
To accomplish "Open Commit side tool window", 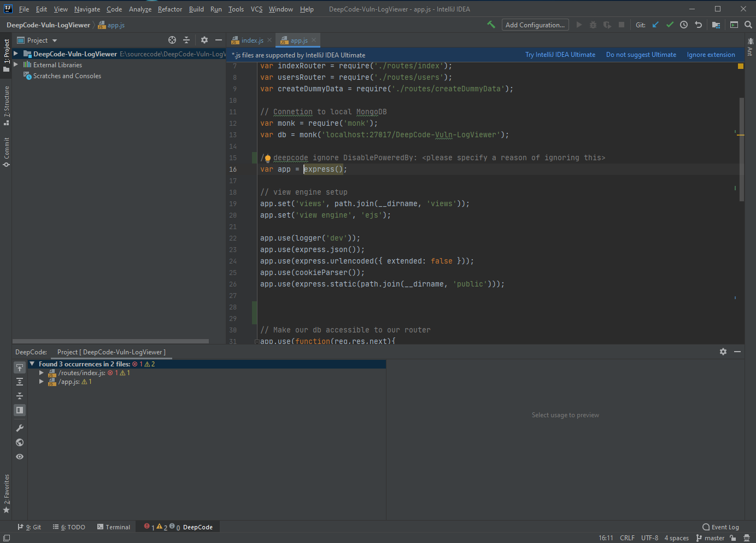I will [6, 152].
